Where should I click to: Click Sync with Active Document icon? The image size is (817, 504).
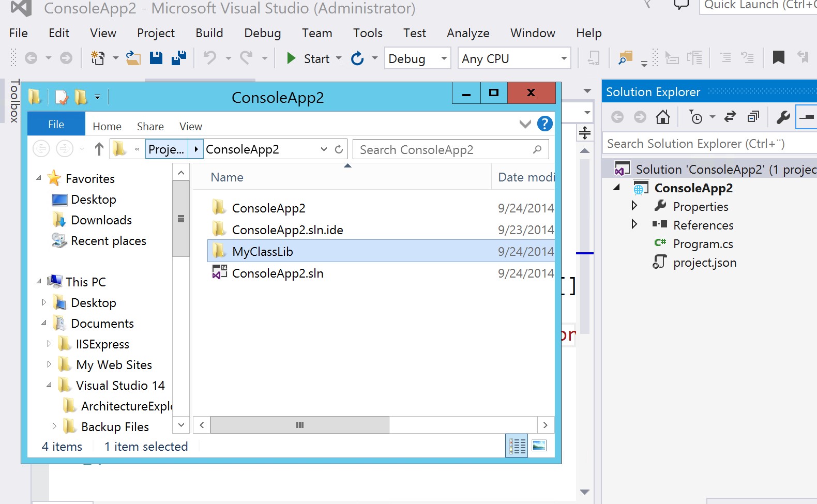[x=730, y=117]
